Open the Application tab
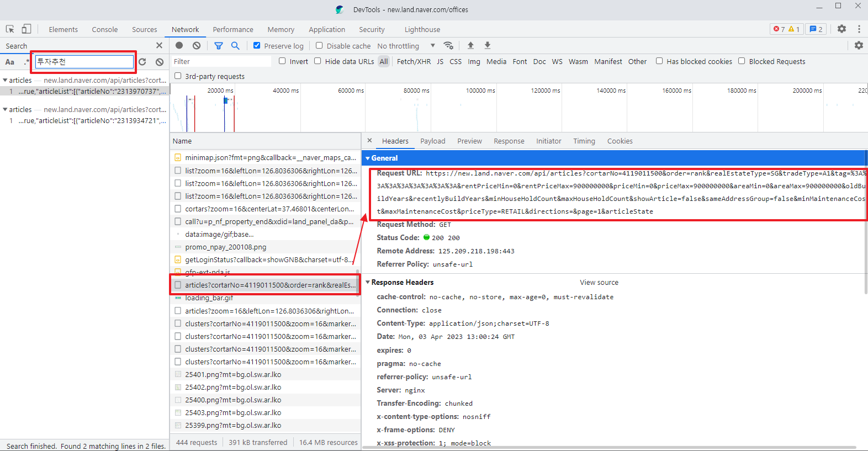Viewport: 868px width, 451px height. pos(327,29)
